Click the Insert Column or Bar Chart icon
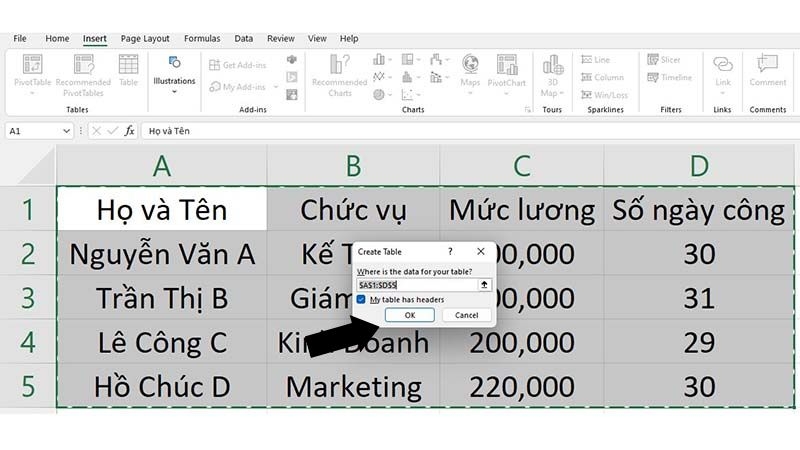Viewport: 800px width, 450px height. (x=379, y=60)
